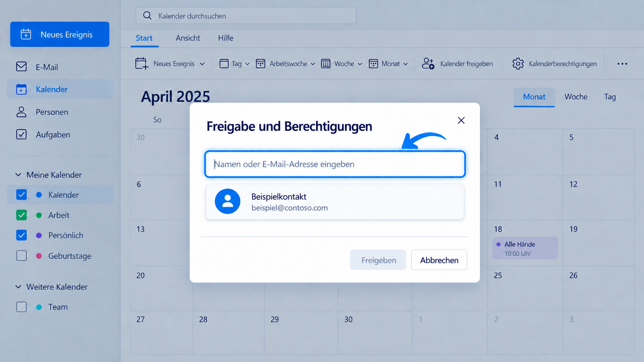This screenshot has height=362, width=644.
Task: Collapse the Weitere Kalender section
Action: coord(18,287)
